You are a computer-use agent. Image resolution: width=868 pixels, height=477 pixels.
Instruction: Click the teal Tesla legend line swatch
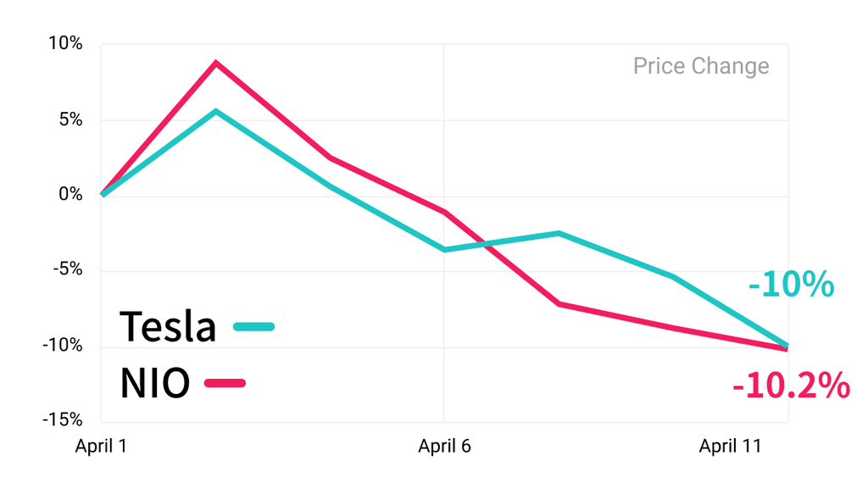pyautogui.click(x=253, y=326)
